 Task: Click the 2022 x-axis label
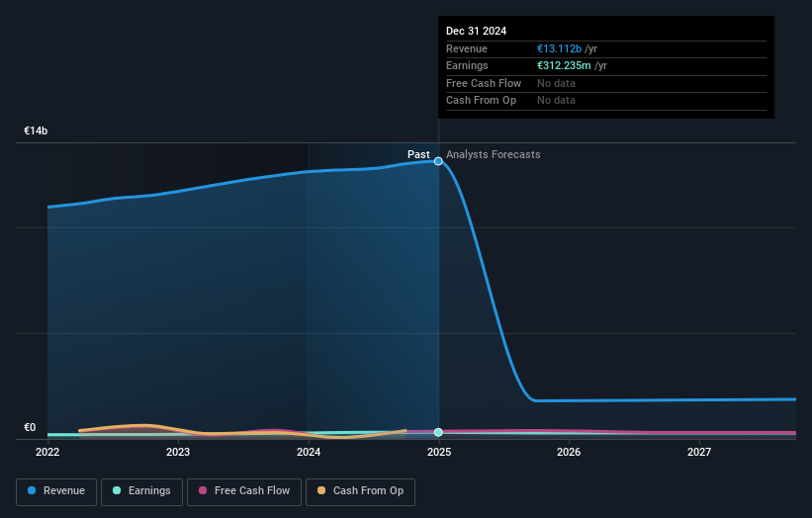coord(47,452)
